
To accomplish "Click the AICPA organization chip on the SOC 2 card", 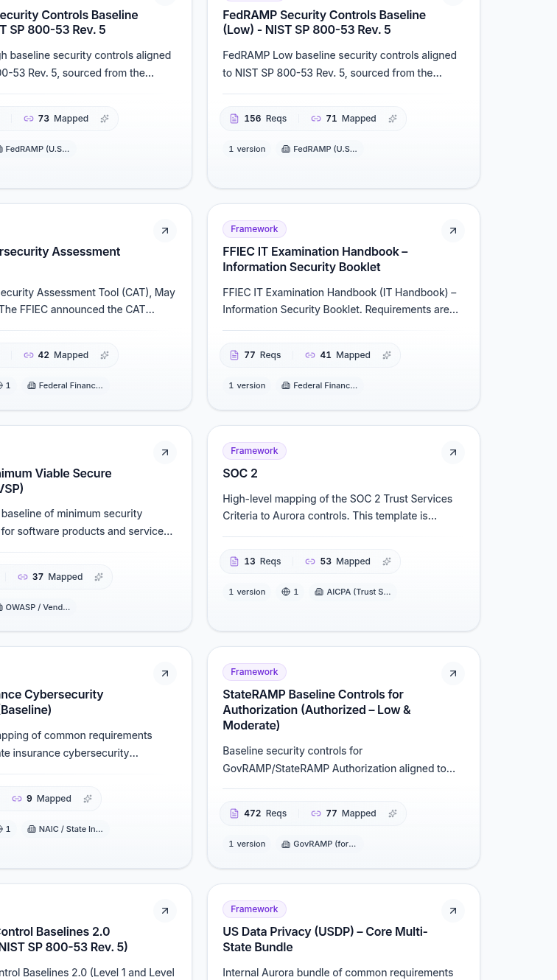I will (352, 592).
